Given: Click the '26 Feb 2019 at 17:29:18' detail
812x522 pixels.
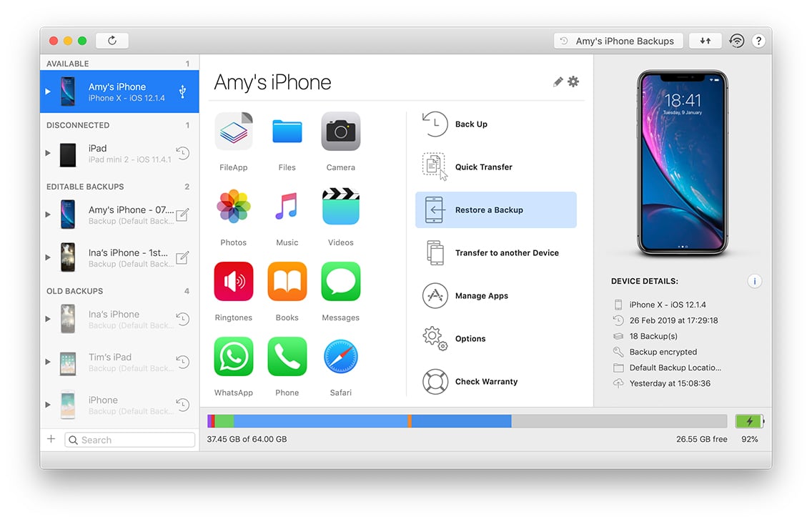Looking at the screenshot, I should click(673, 320).
